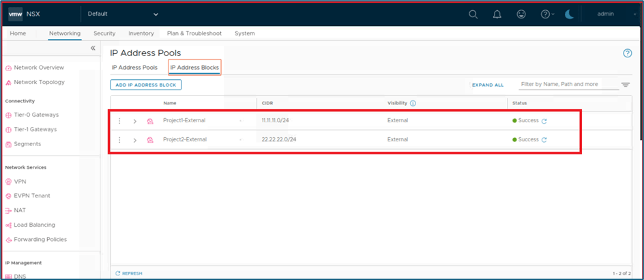Click the filter lines icon beside search

click(x=625, y=85)
